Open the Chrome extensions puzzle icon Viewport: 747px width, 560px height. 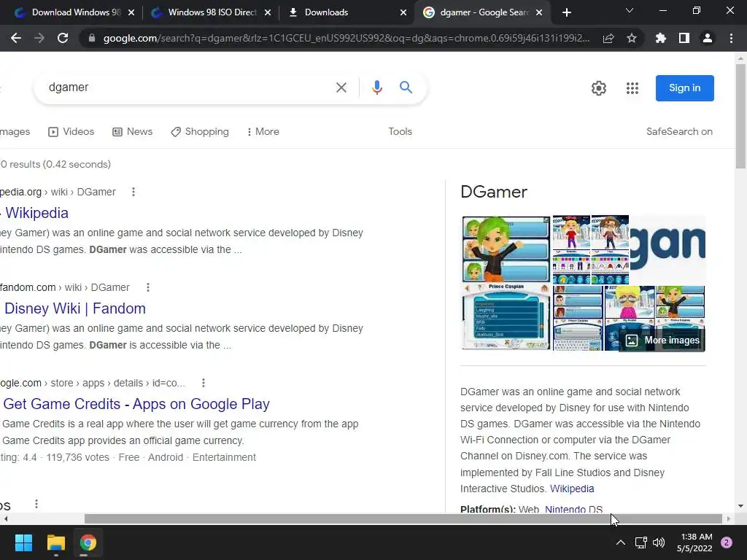[x=661, y=38]
